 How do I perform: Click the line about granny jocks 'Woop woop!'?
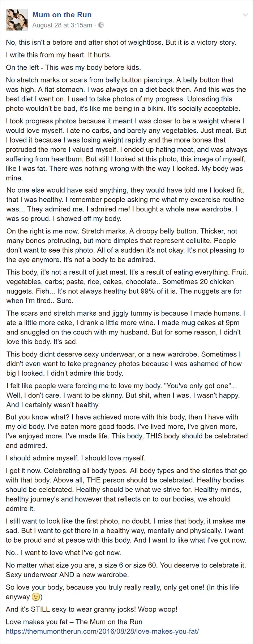[x=91, y=609]
